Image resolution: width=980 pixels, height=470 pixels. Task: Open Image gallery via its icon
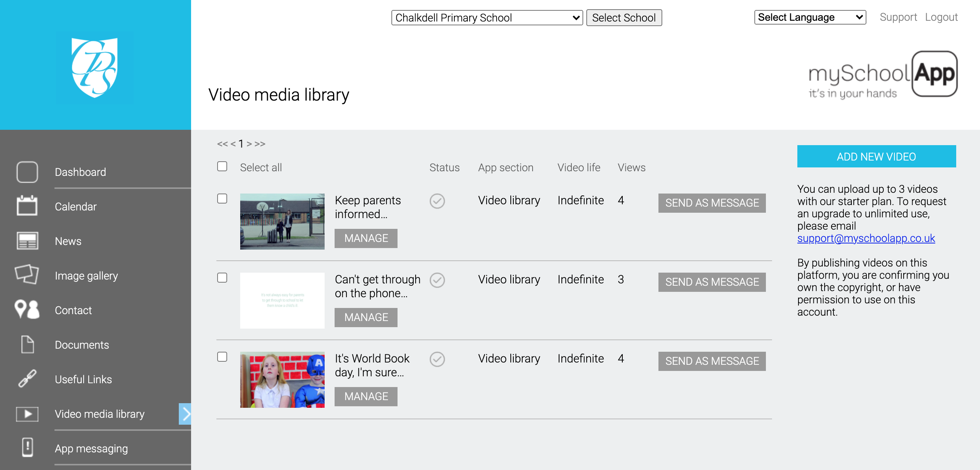click(27, 275)
